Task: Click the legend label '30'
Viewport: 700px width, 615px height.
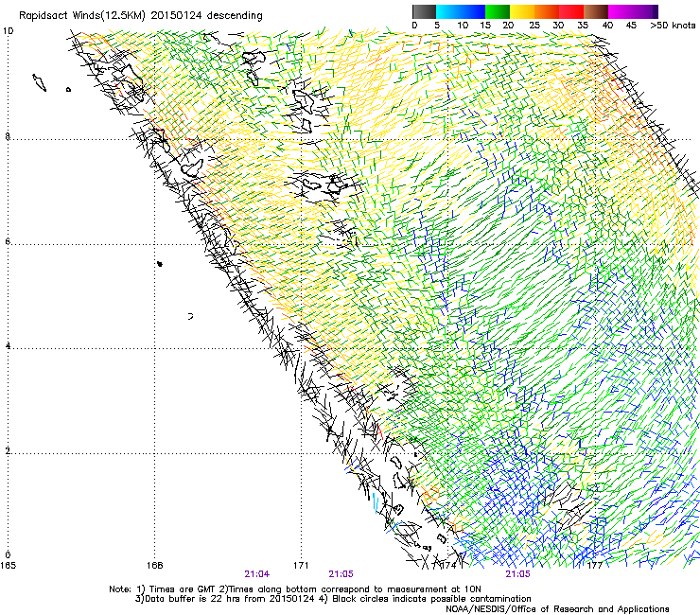Action: click(558, 26)
